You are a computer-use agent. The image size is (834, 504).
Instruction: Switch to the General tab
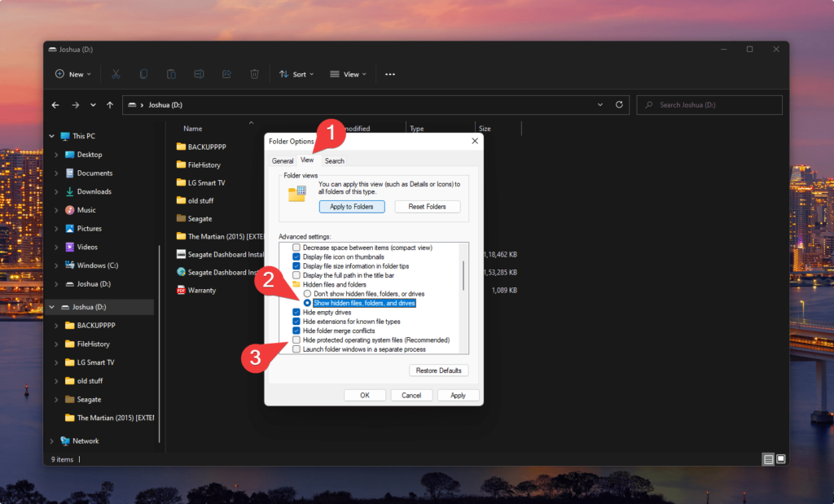click(x=283, y=161)
